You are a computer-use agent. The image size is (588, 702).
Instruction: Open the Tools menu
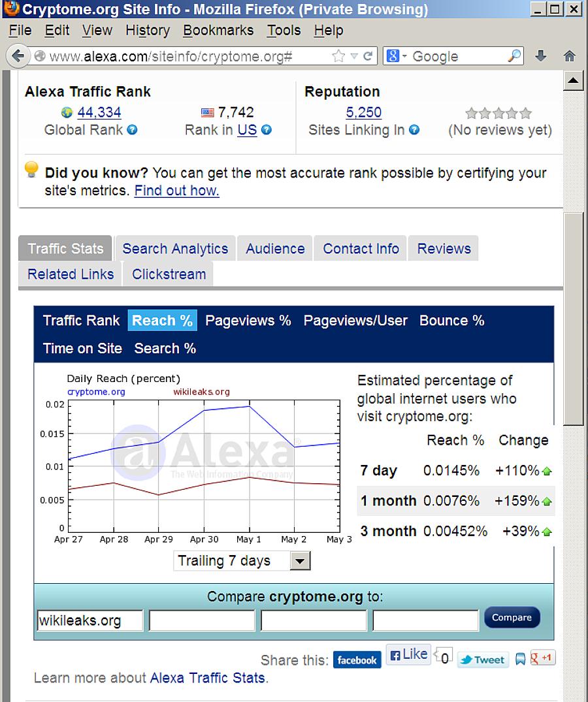pos(284,31)
